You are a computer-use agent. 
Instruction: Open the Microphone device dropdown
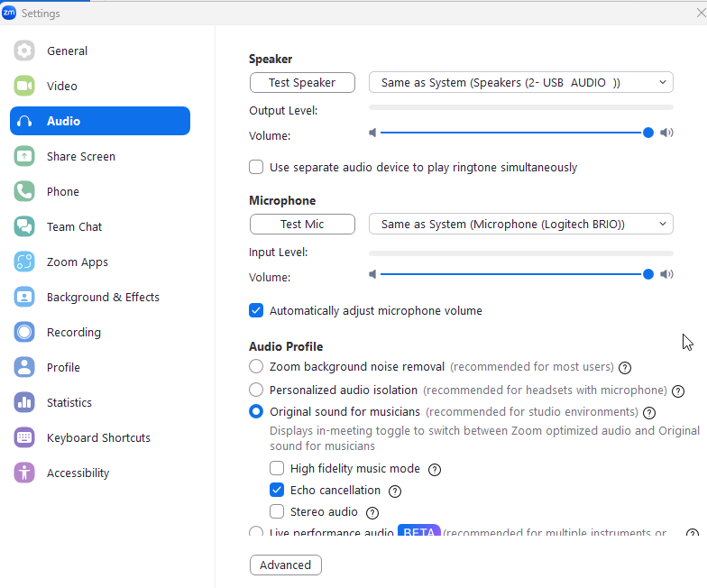(x=520, y=224)
